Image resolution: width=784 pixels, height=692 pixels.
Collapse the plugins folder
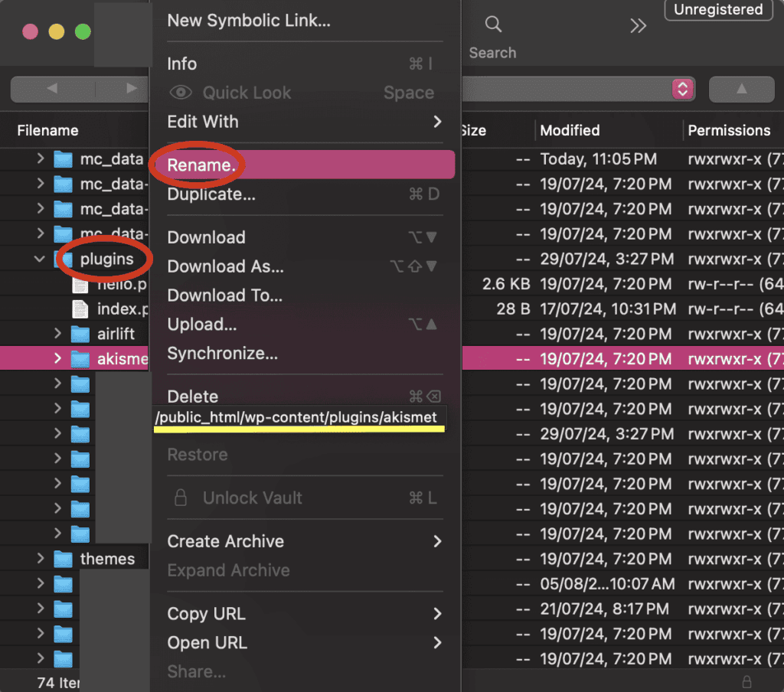point(40,259)
